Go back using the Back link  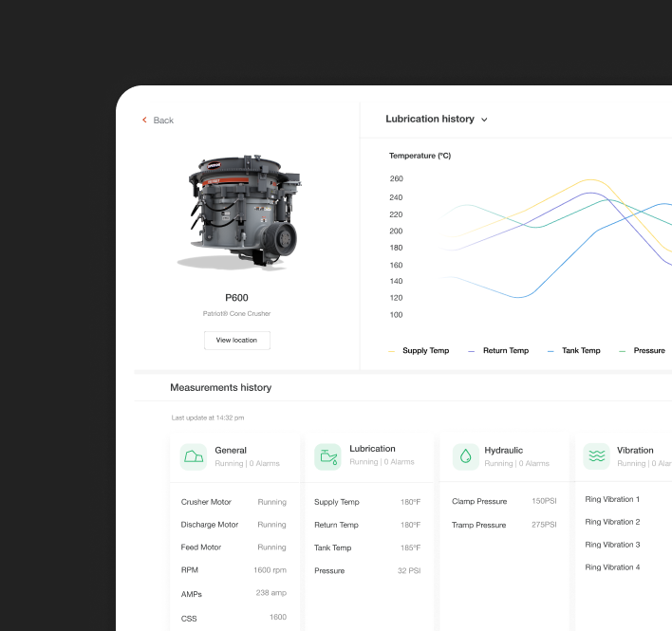point(163,121)
